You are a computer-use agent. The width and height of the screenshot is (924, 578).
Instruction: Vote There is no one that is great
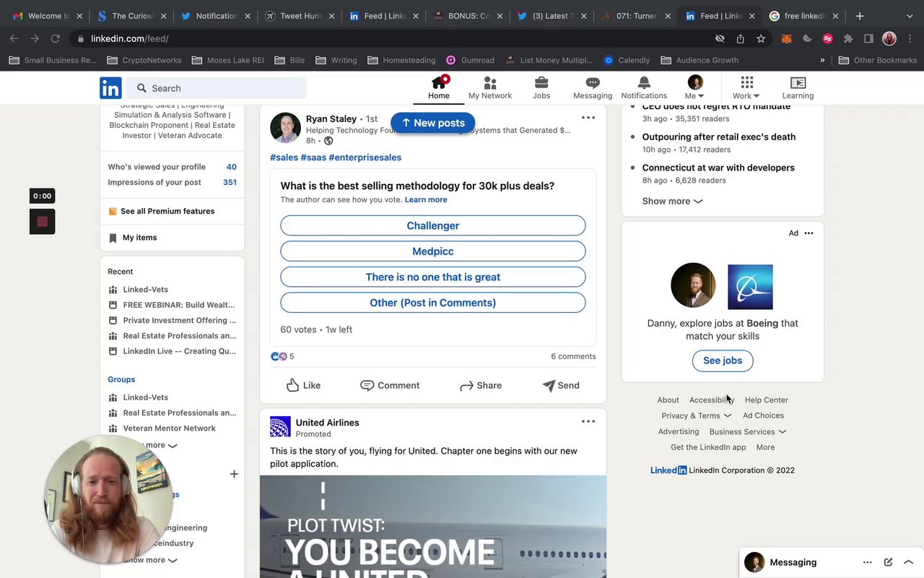[x=433, y=277]
